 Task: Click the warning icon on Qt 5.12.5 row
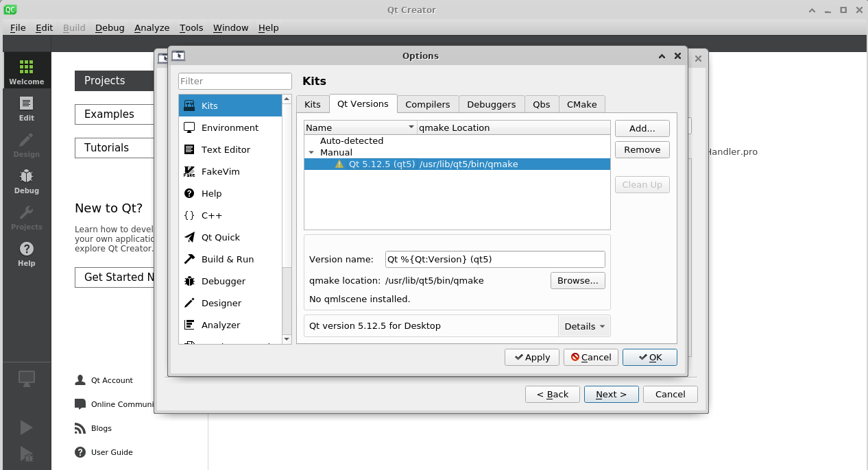pyautogui.click(x=339, y=164)
